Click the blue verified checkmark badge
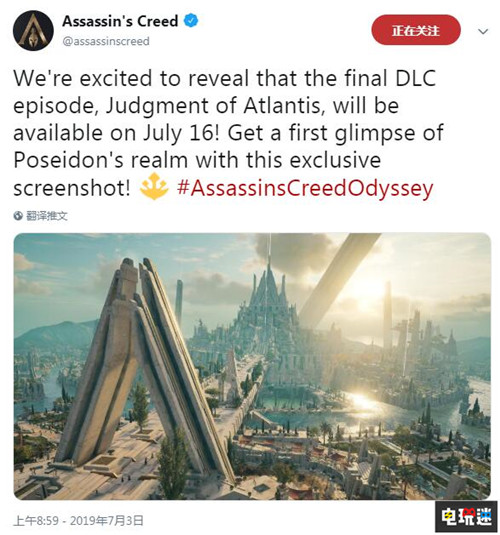Viewport: 500px width, 535px height. 191,21
